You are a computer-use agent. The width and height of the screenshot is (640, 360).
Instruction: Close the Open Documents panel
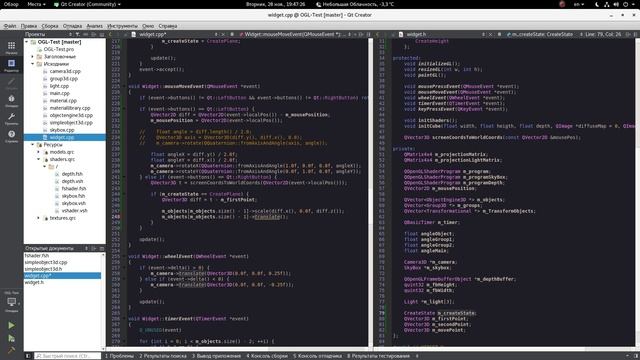(102, 248)
